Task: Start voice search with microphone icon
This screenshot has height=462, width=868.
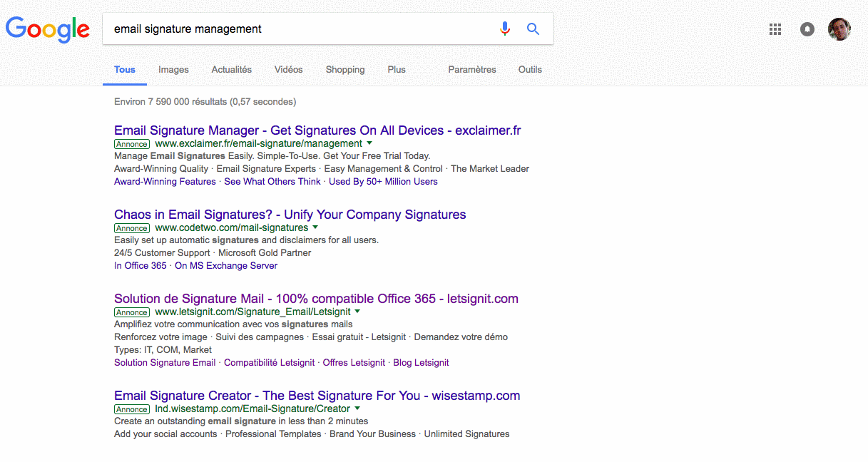Action: (505, 29)
